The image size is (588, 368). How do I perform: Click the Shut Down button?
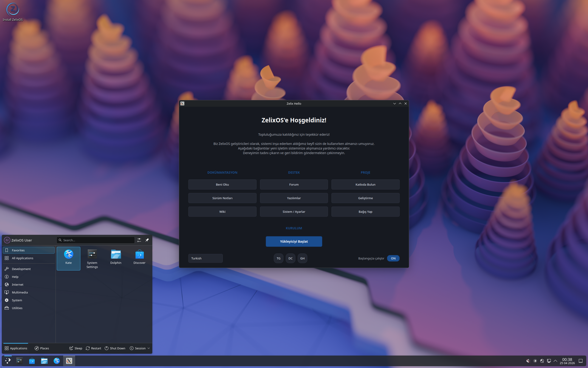click(115, 348)
